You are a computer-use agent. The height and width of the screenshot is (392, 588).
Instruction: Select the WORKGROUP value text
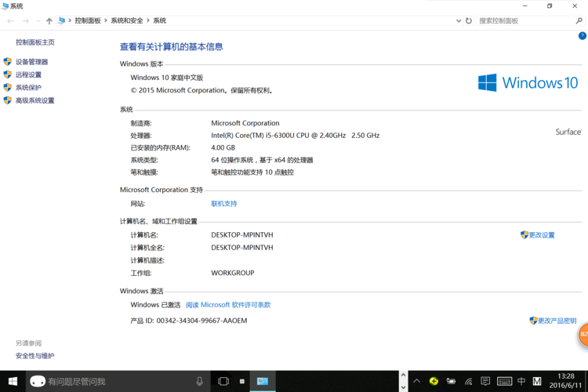233,273
